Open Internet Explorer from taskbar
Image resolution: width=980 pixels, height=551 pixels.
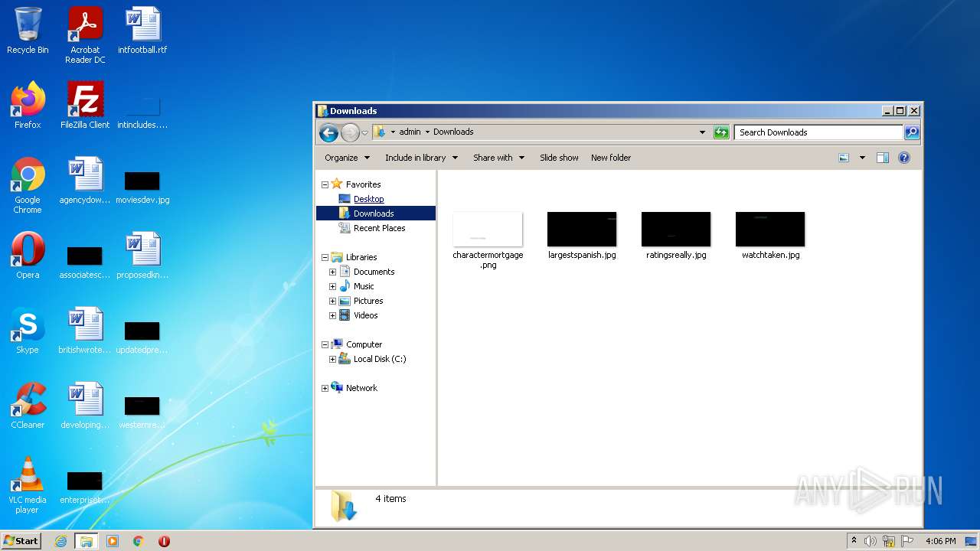(x=61, y=541)
